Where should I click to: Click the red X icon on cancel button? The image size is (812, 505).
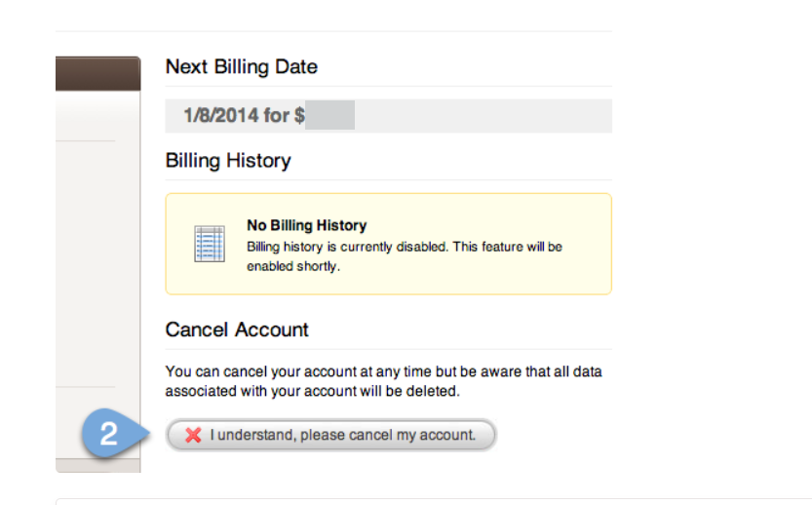[193, 436]
